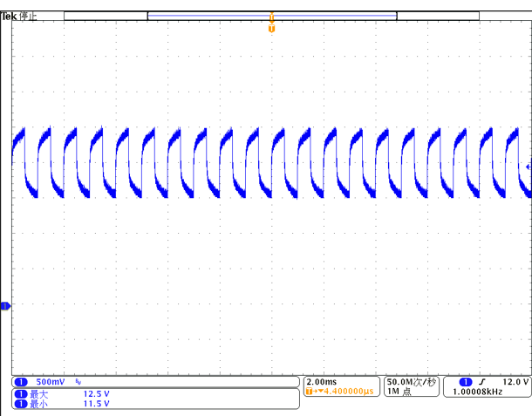Click the 1M 点 record length readout
The width and height of the screenshot is (532, 416).
point(399,392)
